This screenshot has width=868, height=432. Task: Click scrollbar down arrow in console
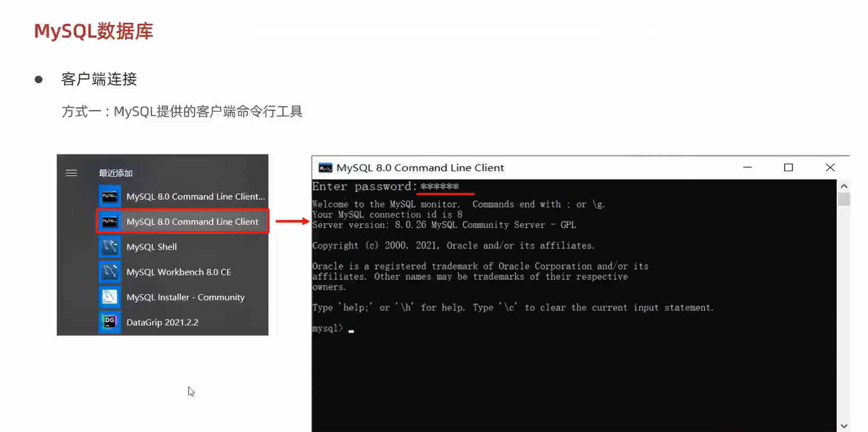point(844,426)
